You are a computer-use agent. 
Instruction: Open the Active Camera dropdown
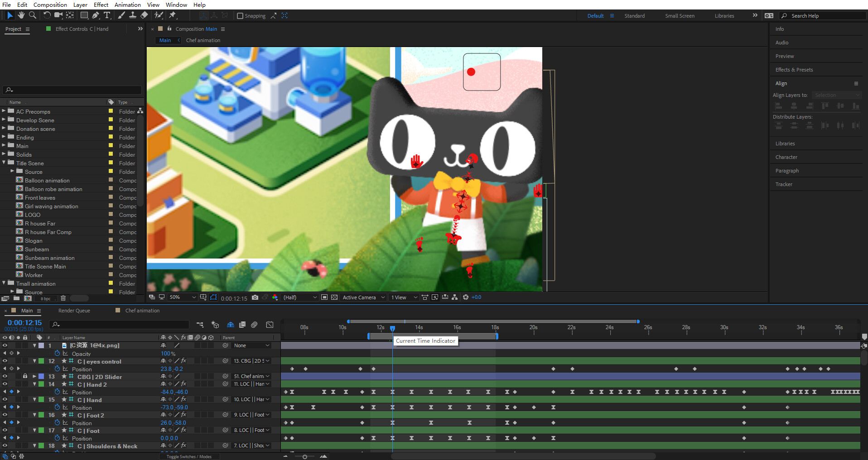(364, 297)
